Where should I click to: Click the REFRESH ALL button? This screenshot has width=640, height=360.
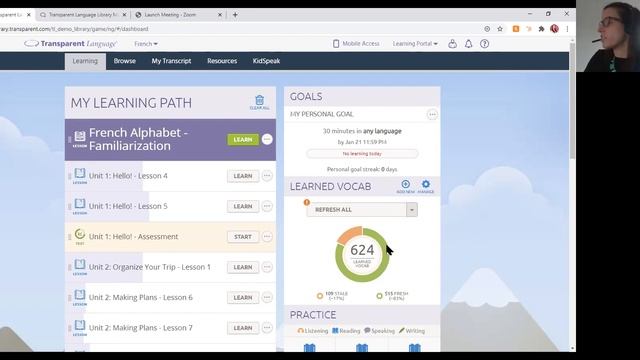point(356,210)
